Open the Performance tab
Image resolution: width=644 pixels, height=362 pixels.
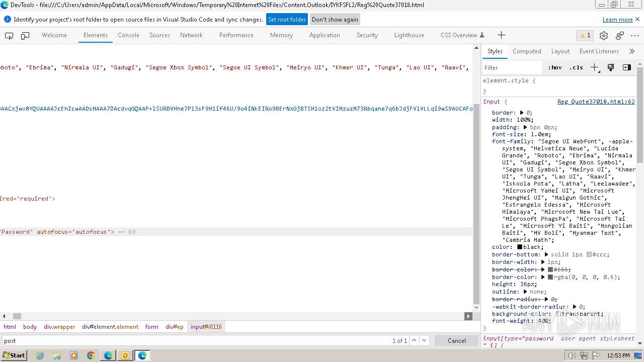coord(236,35)
